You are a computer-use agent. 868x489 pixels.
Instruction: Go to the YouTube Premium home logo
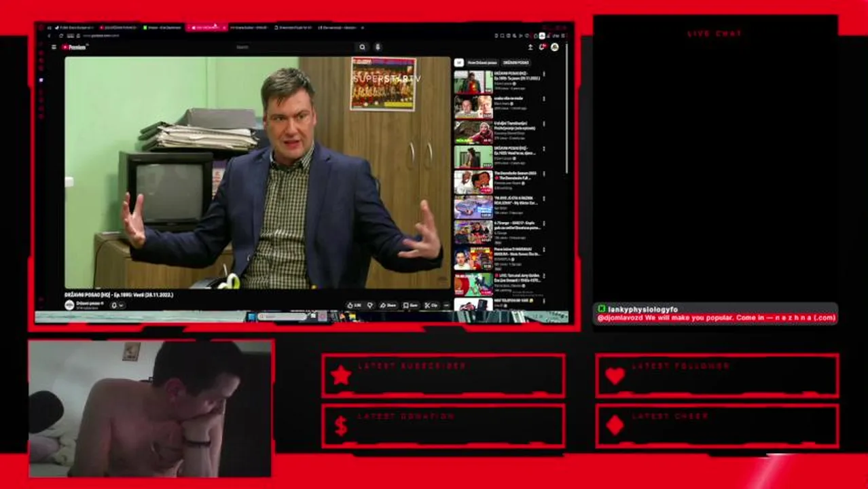coord(75,47)
